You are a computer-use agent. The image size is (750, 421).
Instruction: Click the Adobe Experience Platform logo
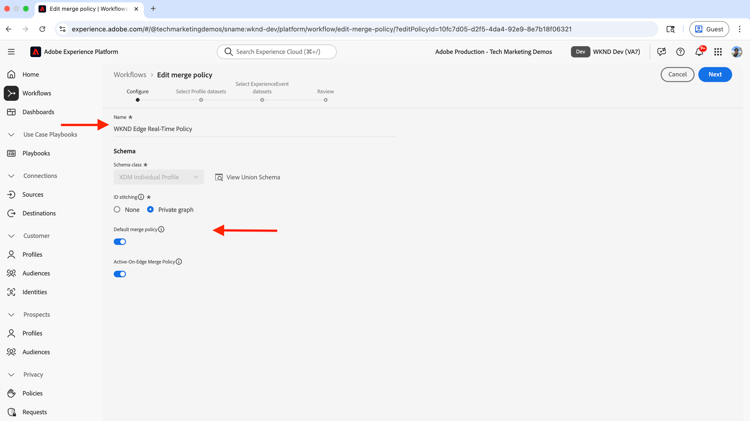[35, 52]
